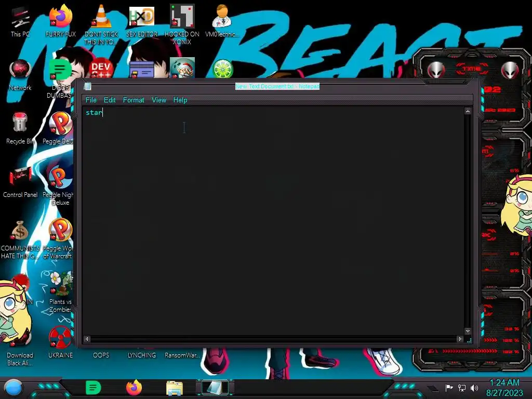Select the FURRY FUX Firefox desktop icon

pyautogui.click(x=61, y=21)
